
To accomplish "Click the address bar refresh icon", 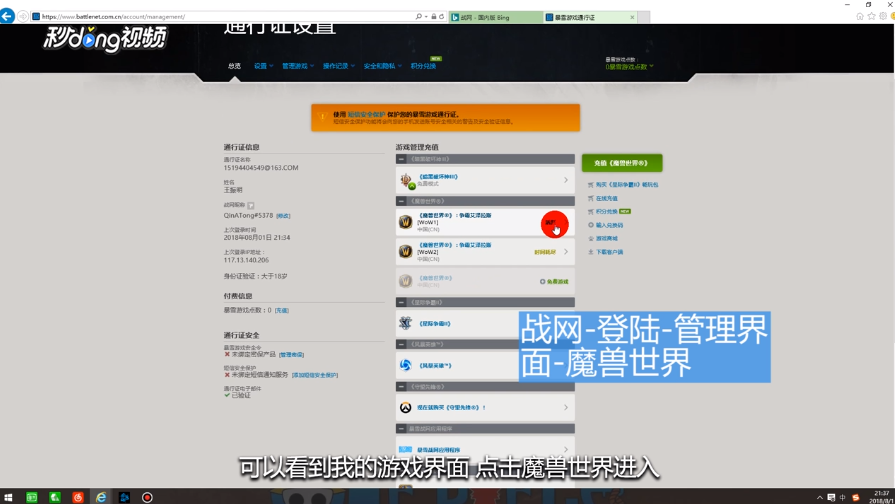I will tap(441, 17).
